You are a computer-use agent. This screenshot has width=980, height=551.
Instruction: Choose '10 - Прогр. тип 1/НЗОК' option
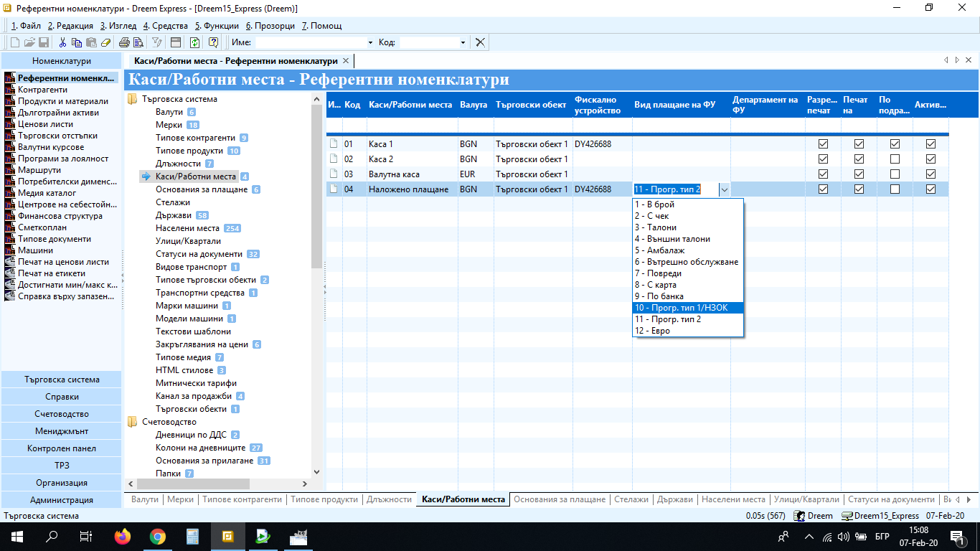tap(688, 308)
